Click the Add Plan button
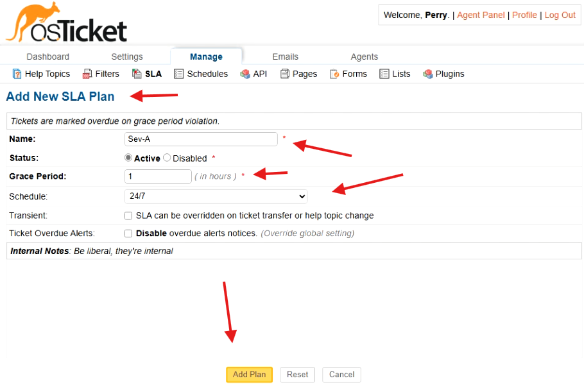The height and width of the screenshot is (392, 584). point(249,375)
